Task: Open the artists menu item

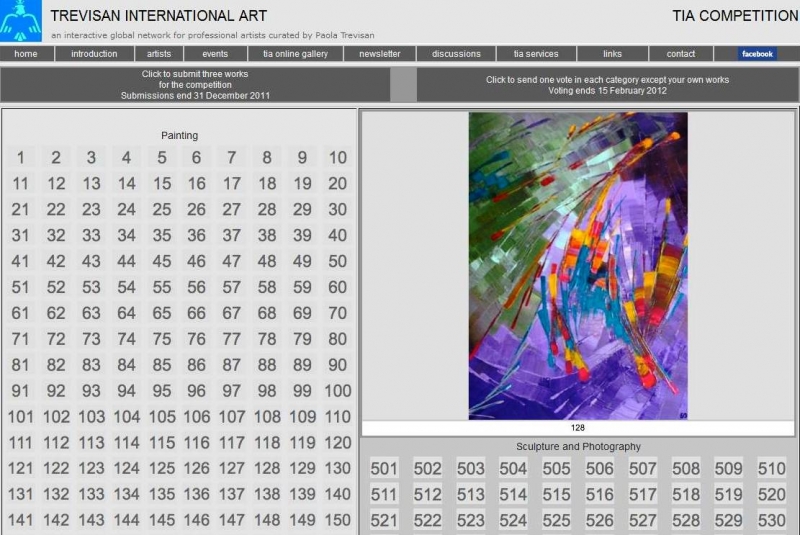Action: click(159, 54)
